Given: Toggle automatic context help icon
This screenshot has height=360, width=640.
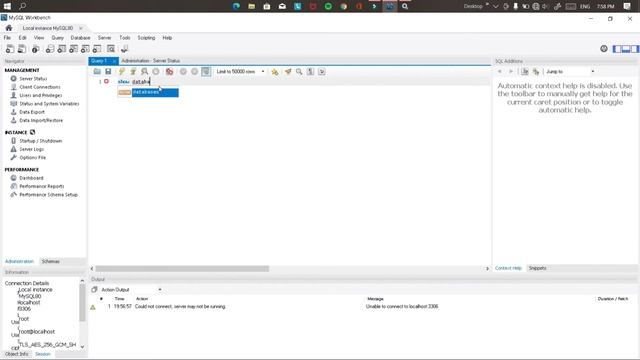Looking at the screenshot, I should coord(536,71).
